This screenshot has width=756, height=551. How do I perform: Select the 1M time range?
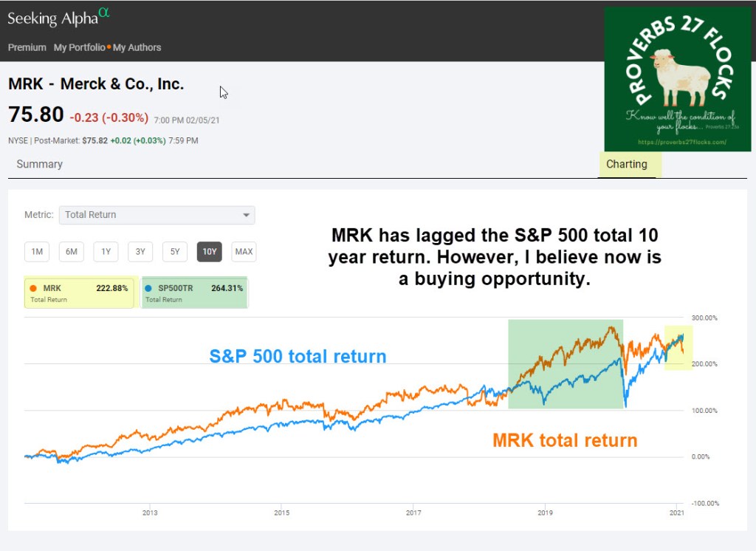click(36, 252)
